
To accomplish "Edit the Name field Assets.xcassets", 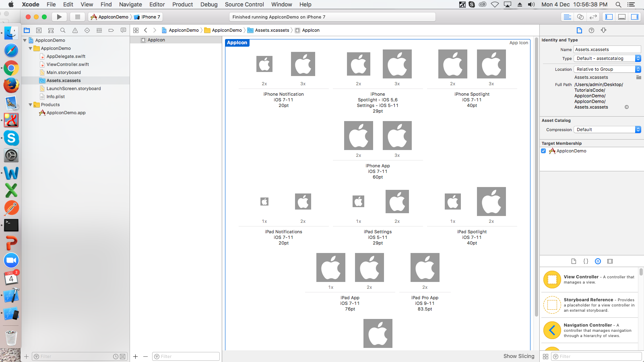I will click(x=607, y=49).
